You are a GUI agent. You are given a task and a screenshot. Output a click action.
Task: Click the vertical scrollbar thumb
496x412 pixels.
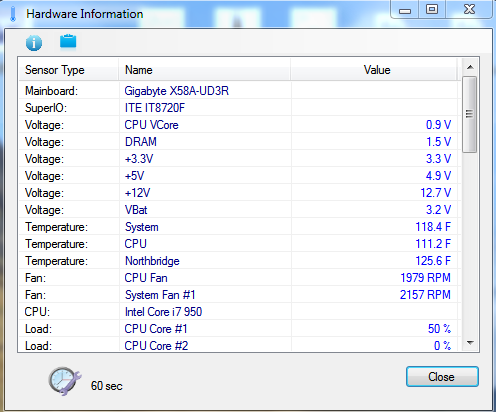pyautogui.click(x=470, y=114)
